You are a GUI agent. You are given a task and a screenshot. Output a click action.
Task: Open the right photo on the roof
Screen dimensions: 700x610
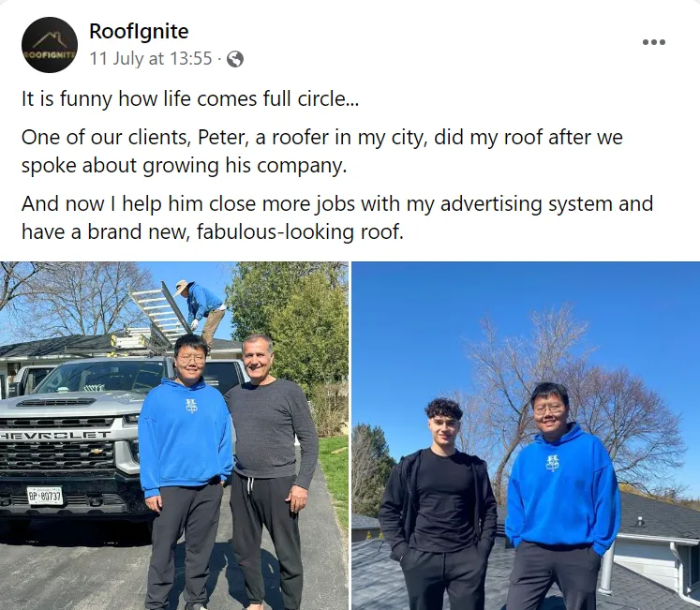coord(526,436)
